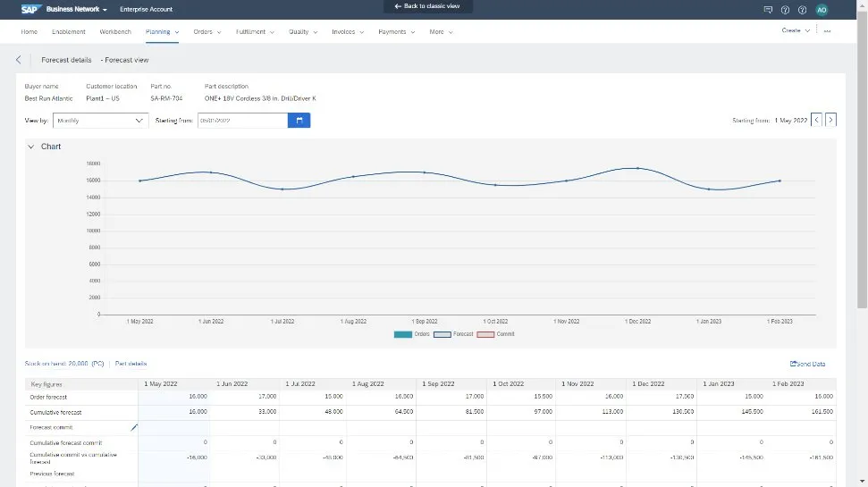Collapse the Chart section
Image resolution: width=868 pixels, height=487 pixels.
31,147
